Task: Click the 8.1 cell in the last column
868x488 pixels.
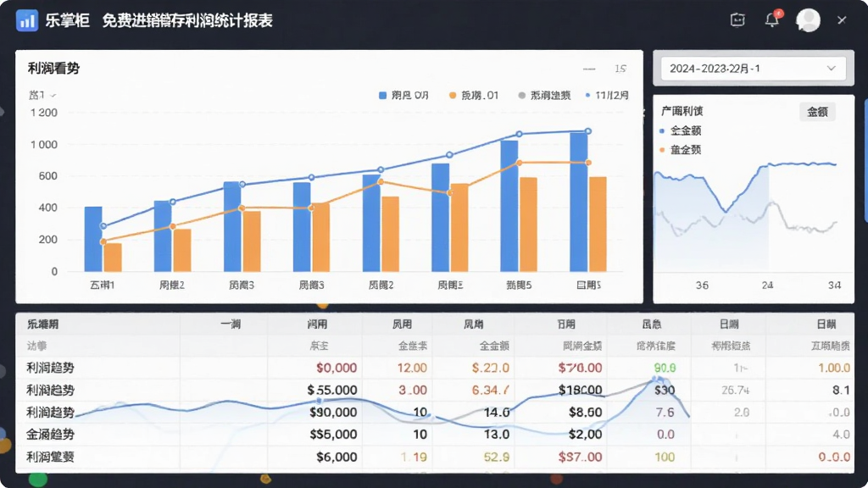Action: (x=841, y=390)
